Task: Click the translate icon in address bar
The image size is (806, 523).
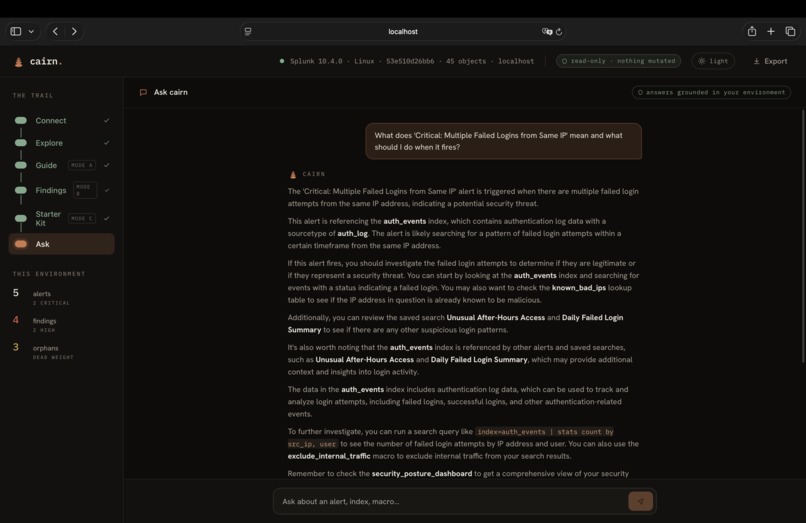Action: (547, 31)
